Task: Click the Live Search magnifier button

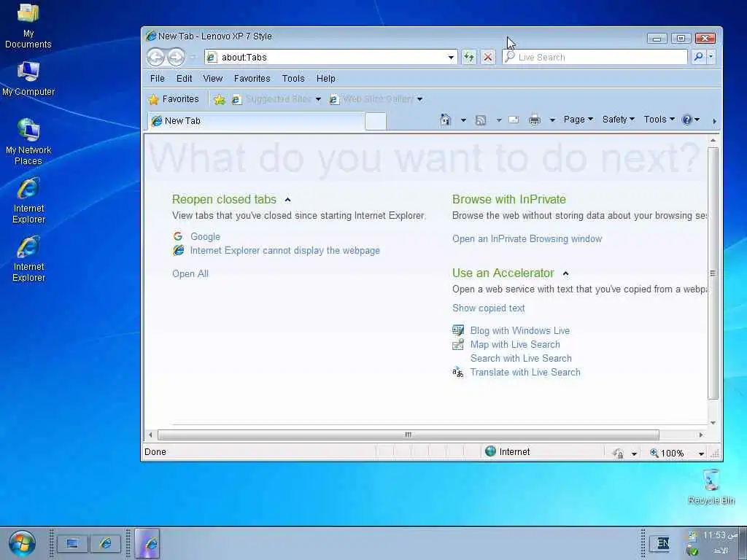Action: pos(698,57)
